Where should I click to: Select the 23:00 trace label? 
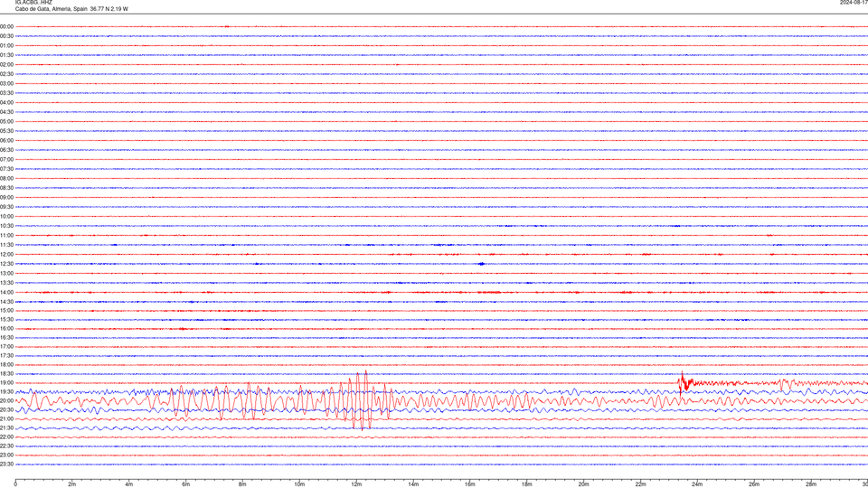pos(6,455)
